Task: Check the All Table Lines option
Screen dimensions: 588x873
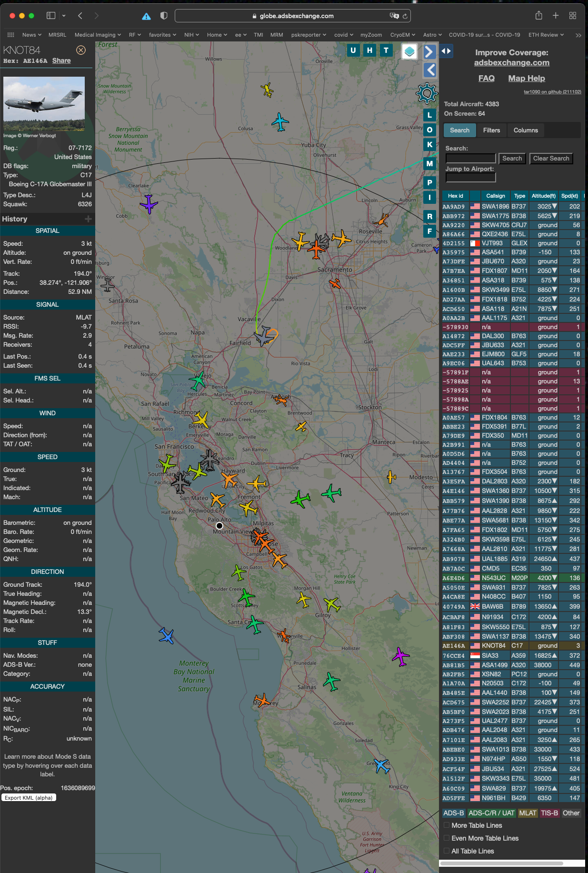Action: (447, 851)
